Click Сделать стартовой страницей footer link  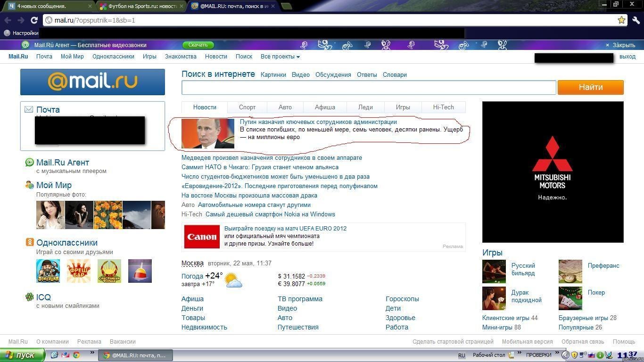tap(453, 341)
